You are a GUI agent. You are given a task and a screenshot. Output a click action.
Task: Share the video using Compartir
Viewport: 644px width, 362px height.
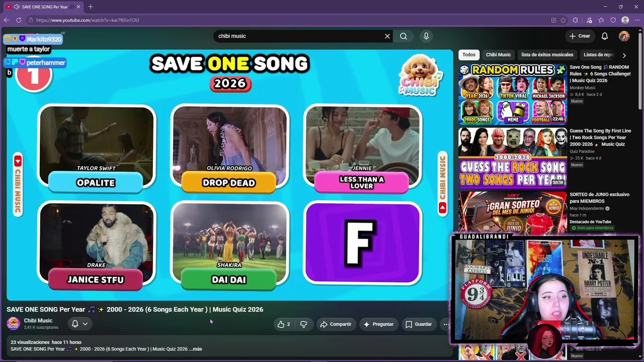pyautogui.click(x=336, y=324)
